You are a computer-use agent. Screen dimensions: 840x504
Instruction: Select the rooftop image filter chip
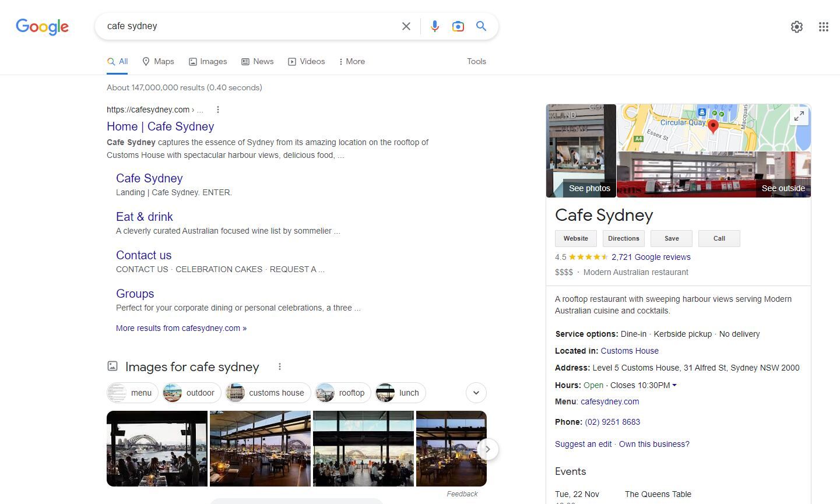coord(342,393)
